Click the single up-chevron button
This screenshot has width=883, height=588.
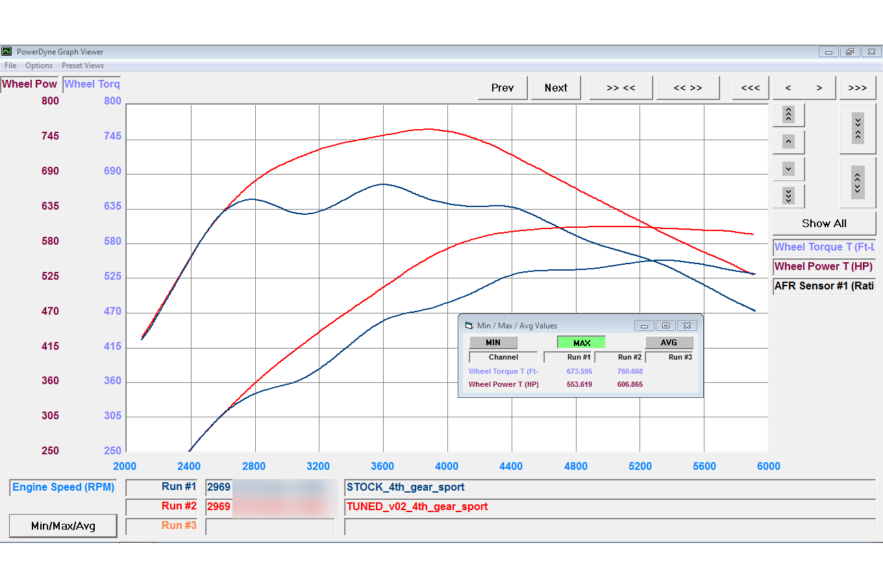(x=788, y=142)
